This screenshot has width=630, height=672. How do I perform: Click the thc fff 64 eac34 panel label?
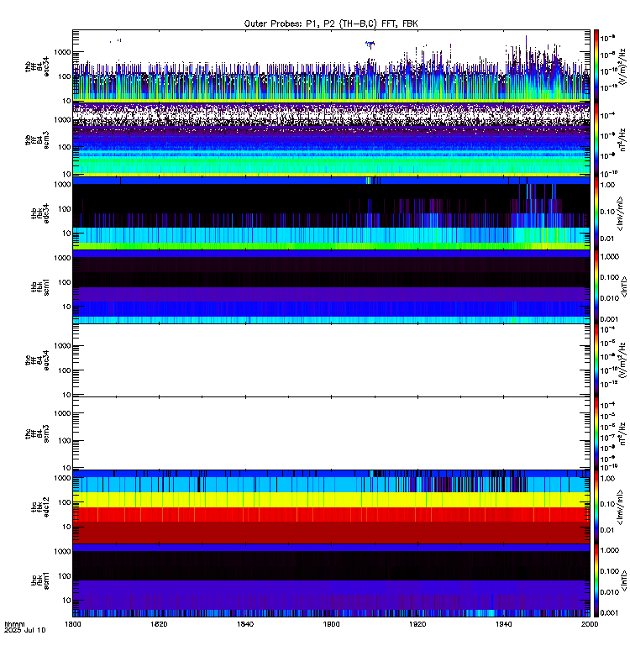(37, 360)
